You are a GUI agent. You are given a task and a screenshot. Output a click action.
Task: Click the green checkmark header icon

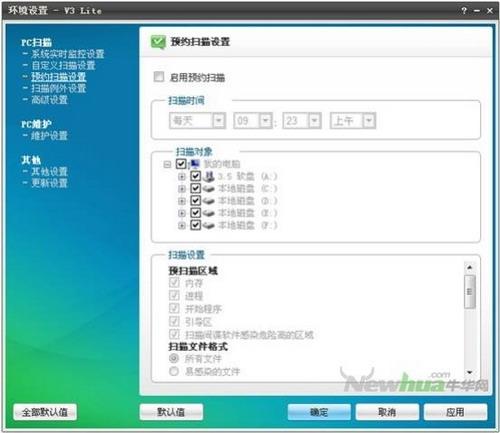[158, 42]
